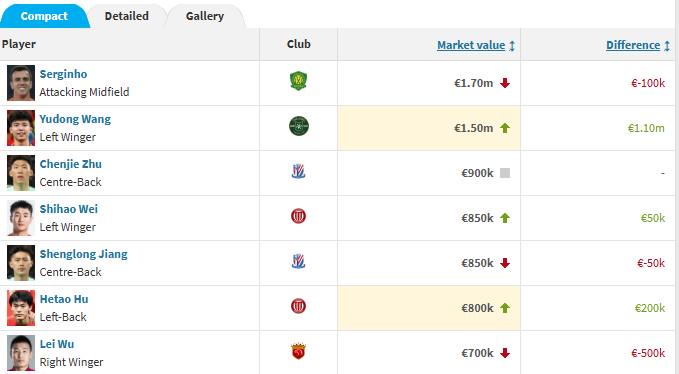Open Yudong Wang's player profile link
Image resolution: width=679 pixels, height=374 pixels.
[75, 119]
